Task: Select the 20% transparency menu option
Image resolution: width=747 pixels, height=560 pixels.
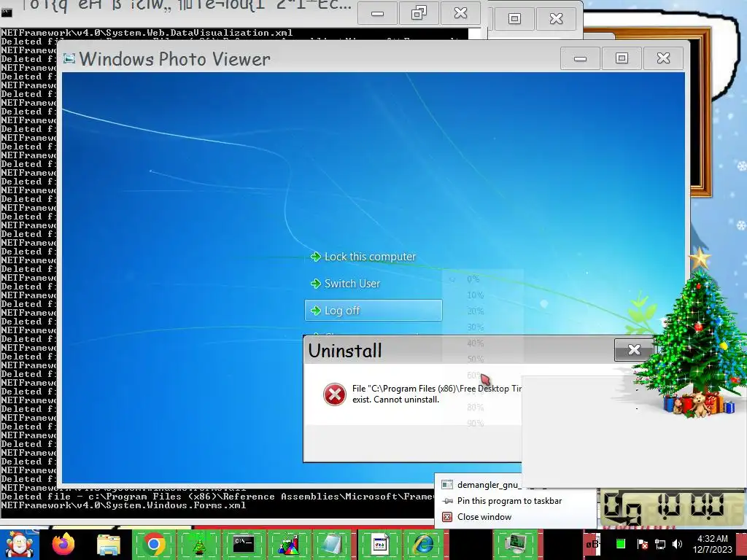Action: point(483,311)
